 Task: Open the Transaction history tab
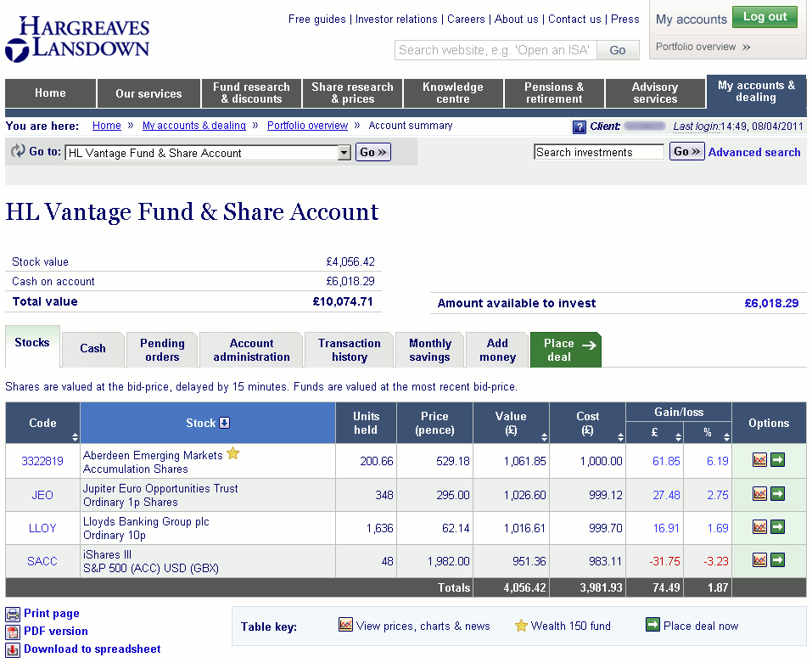(349, 350)
